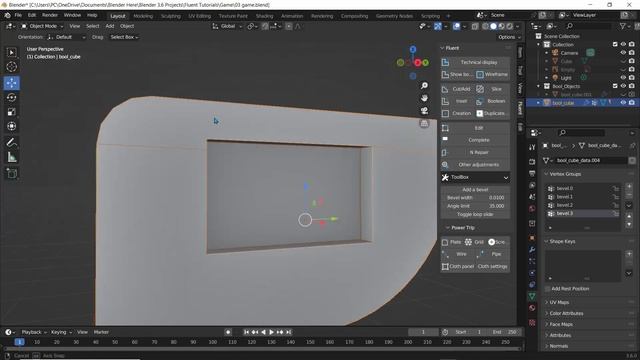The image size is (640, 360).
Task: Open the ToolBox dropdown in Fluent panel
Action: [475, 178]
